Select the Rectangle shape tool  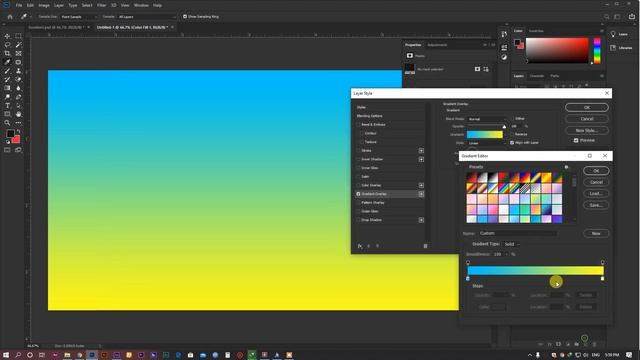[7, 114]
